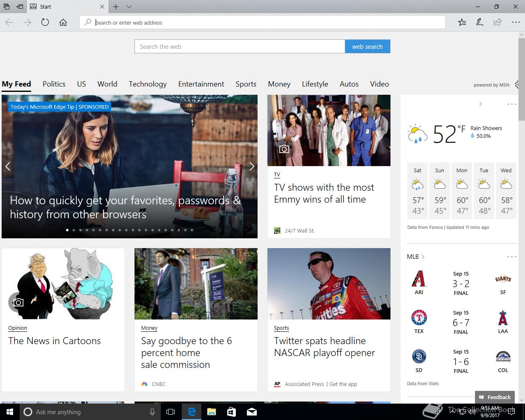The width and height of the screenshot is (525, 420).
Task: Set these tabs aside icon
Action: pos(20,7)
